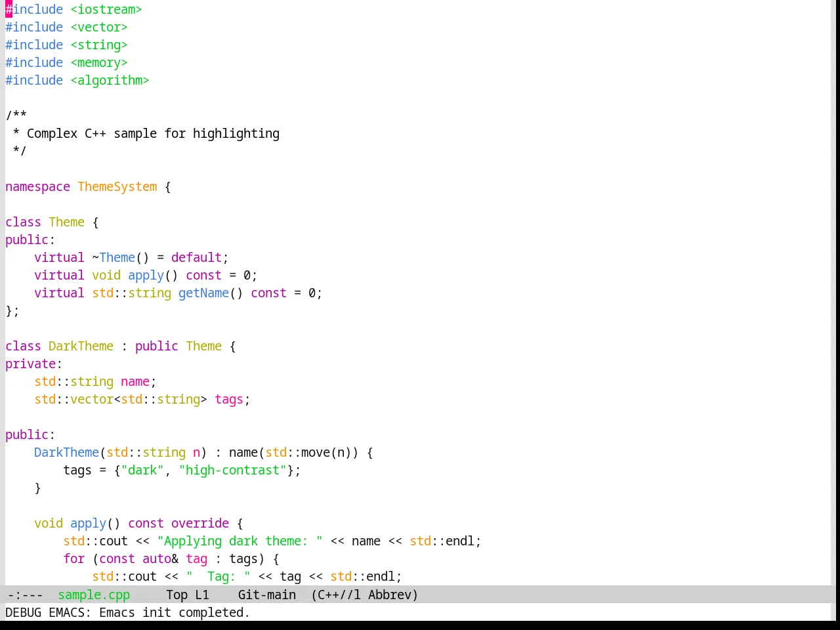Click the 'namespace' keyword
Viewport: 840px width, 630px height.
click(37, 186)
